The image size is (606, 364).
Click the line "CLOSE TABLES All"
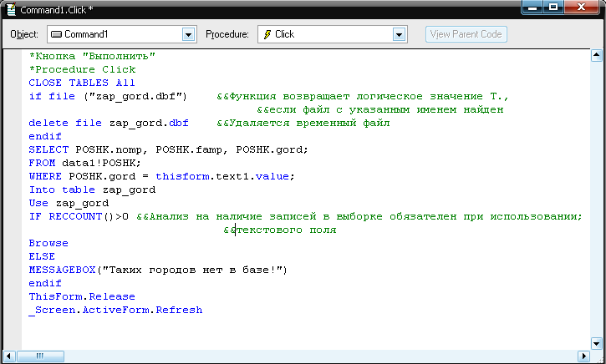pos(82,83)
